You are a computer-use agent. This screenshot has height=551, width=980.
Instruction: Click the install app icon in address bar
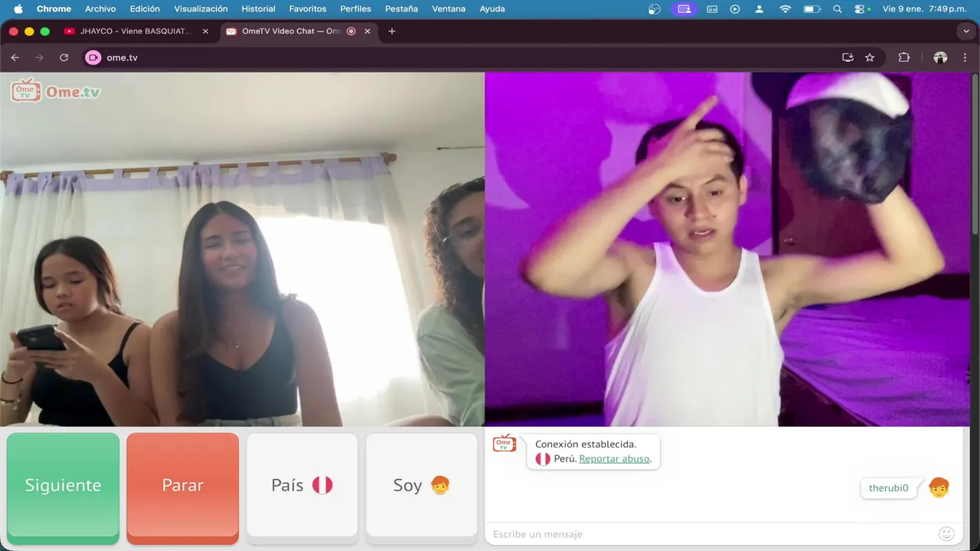coord(848,57)
